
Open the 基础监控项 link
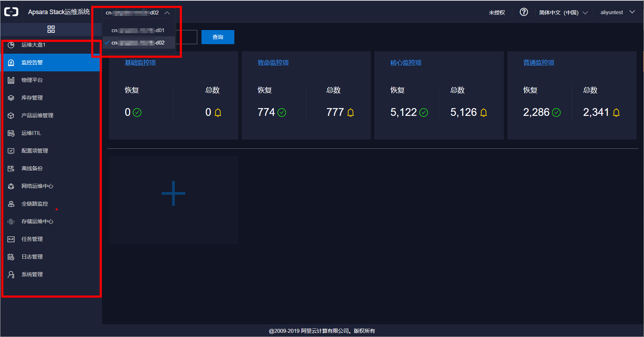[140, 63]
